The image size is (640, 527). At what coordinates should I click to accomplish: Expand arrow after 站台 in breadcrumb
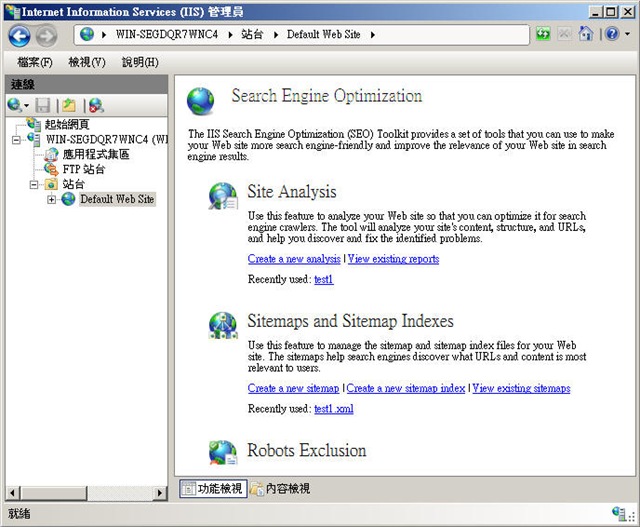click(276, 35)
